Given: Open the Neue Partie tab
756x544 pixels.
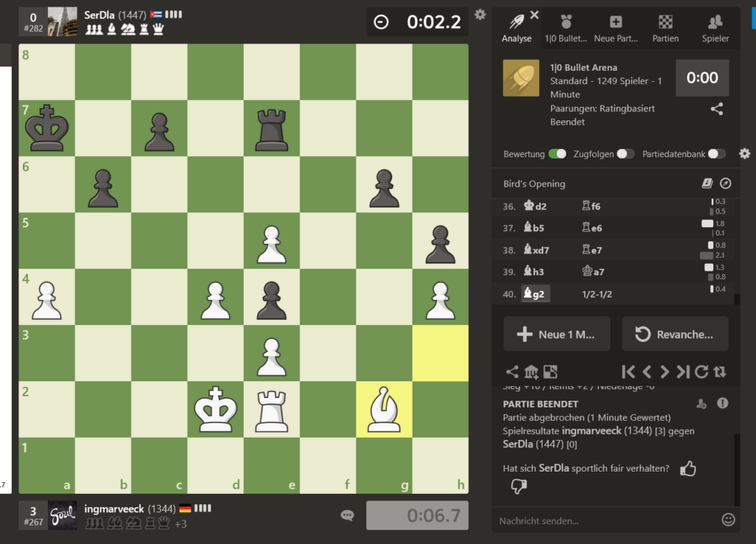Looking at the screenshot, I should click(x=616, y=29).
